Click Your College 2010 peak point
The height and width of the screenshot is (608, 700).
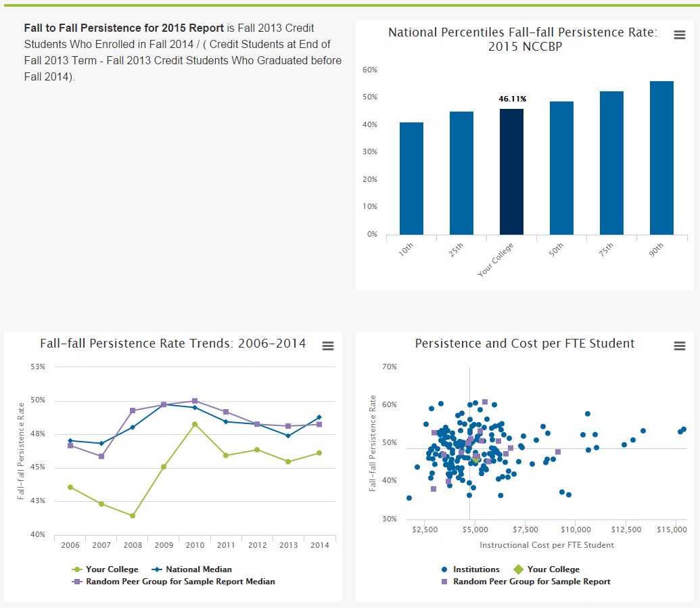pos(195,424)
